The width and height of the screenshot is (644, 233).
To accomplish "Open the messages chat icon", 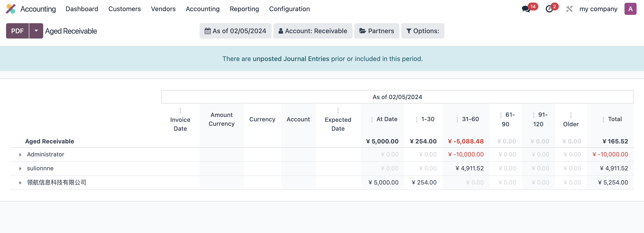I will click(x=526, y=9).
